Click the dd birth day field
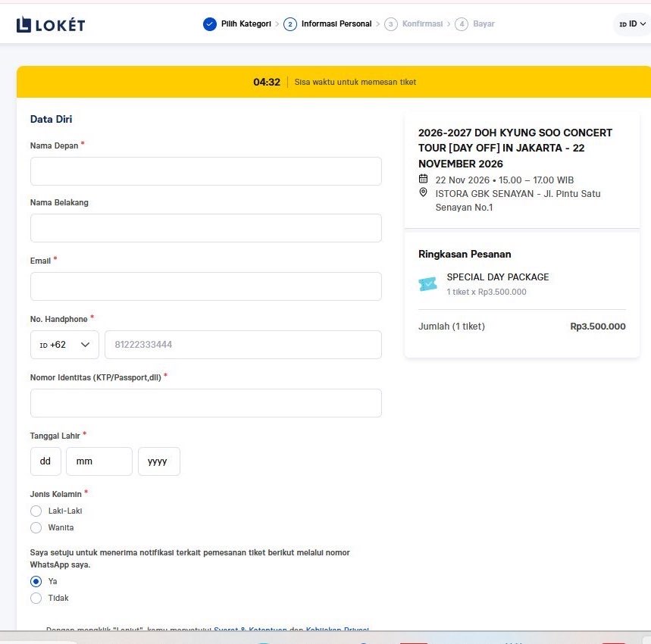This screenshot has height=644, width=651. pyautogui.click(x=45, y=461)
